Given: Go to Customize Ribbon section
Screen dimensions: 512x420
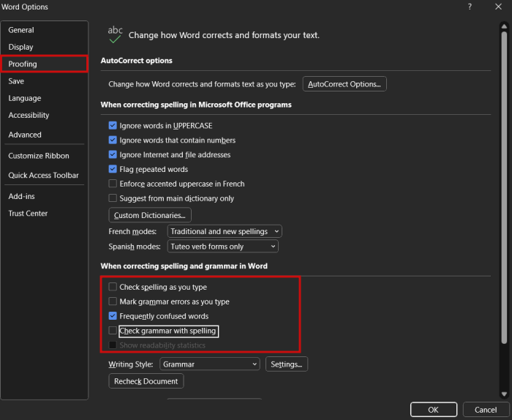Looking at the screenshot, I should (x=39, y=156).
